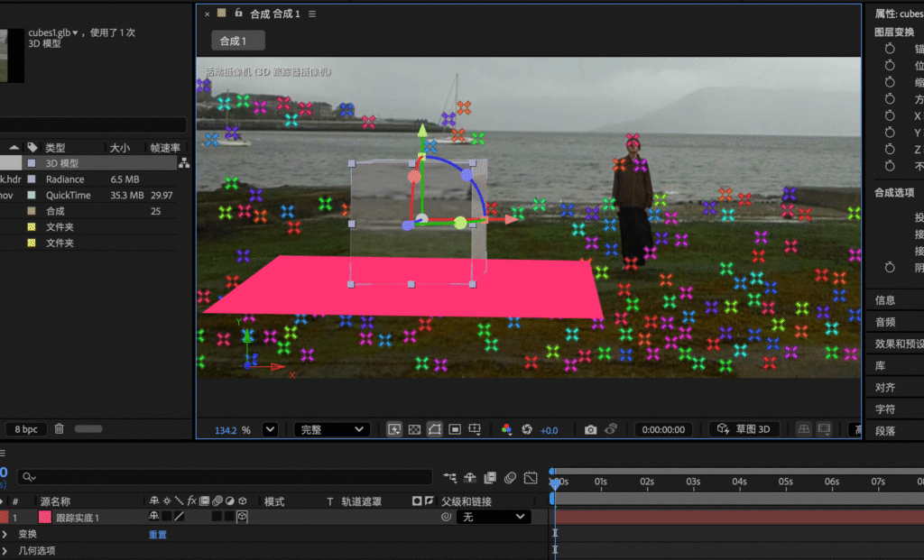Expand the 变换 property group
Screen dimensions: 924x560
(5, 534)
